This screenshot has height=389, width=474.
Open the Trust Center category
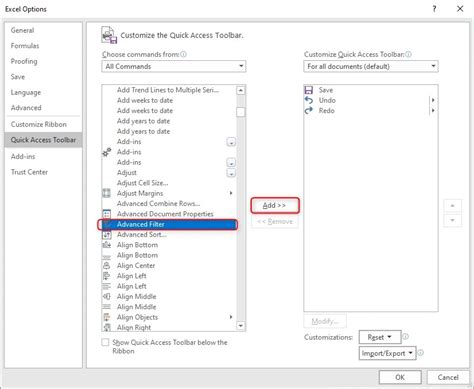(29, 172)
